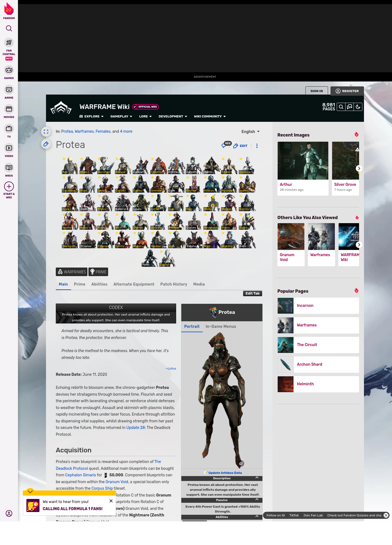This screenshot has height=545, width=392.
Task: Switch to the Patch History tab
Action: click(x=174, y=284)
